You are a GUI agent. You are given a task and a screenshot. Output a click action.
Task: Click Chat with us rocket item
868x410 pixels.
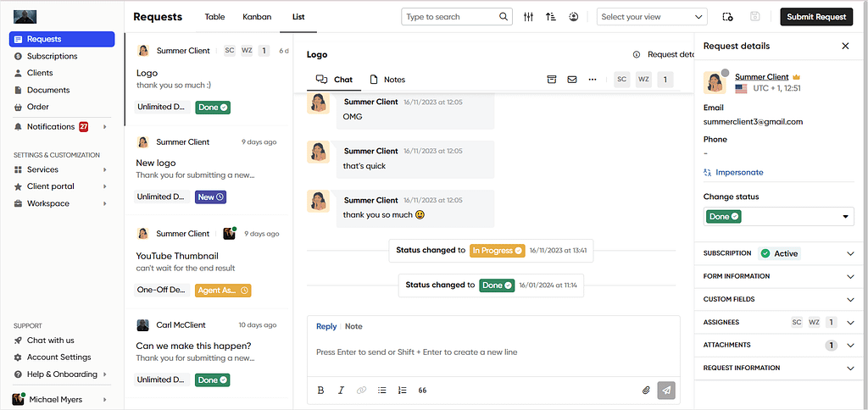point(50,341)
